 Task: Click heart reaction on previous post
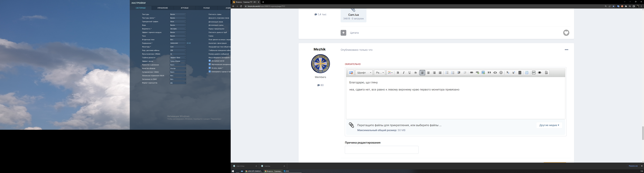566,33
